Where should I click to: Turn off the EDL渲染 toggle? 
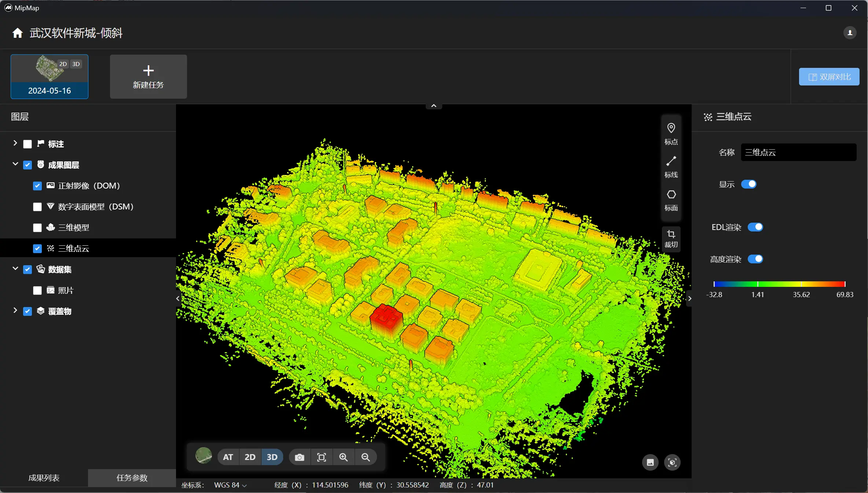pos(755,227)
